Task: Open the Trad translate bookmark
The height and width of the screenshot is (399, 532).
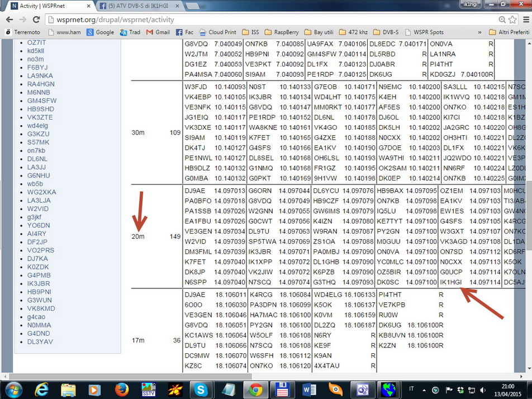Action: click(130, 32)
